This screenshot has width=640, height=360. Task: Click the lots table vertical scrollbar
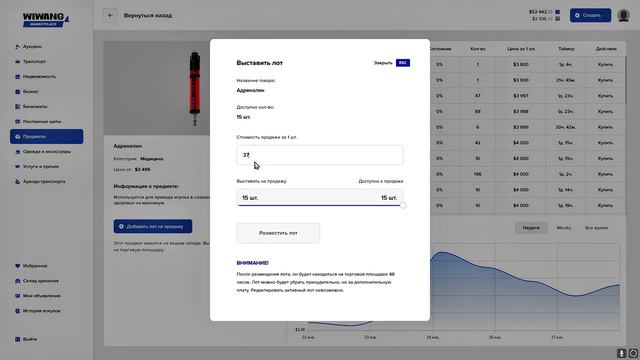pyautogui.click(x=625, y=80)
